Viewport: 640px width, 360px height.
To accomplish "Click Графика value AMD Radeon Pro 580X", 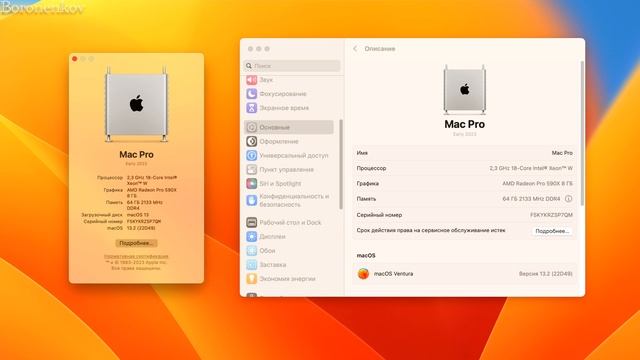I will [x=537, y=184].
